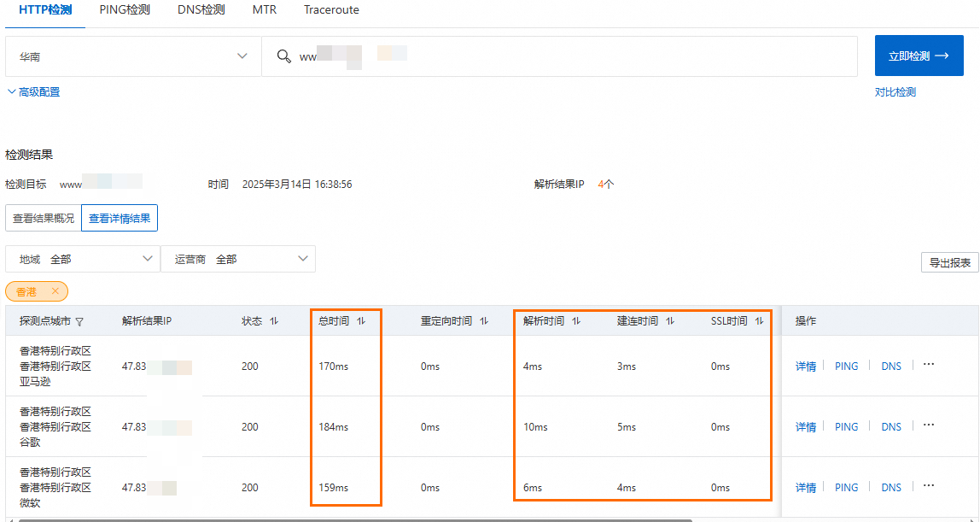The height and width of the screenshot is (522, 980).
Task: Switch to the Traceroute tab
Action: coord(330,10)
